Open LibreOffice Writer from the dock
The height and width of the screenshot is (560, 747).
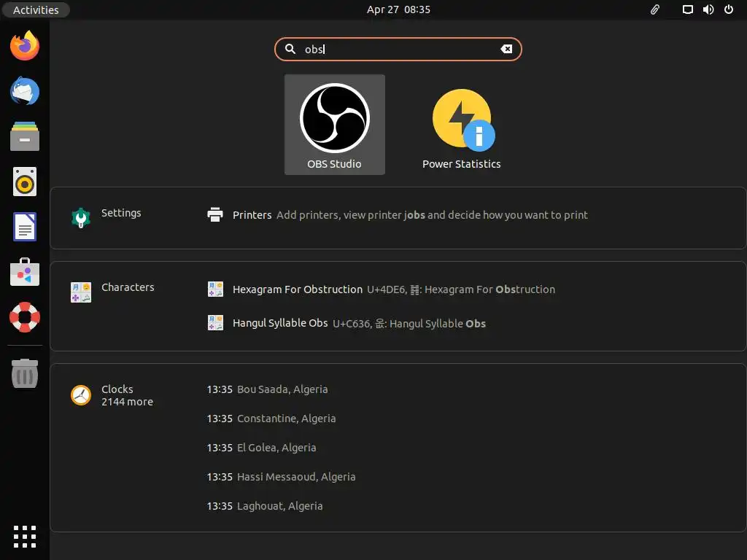point(25,227)
